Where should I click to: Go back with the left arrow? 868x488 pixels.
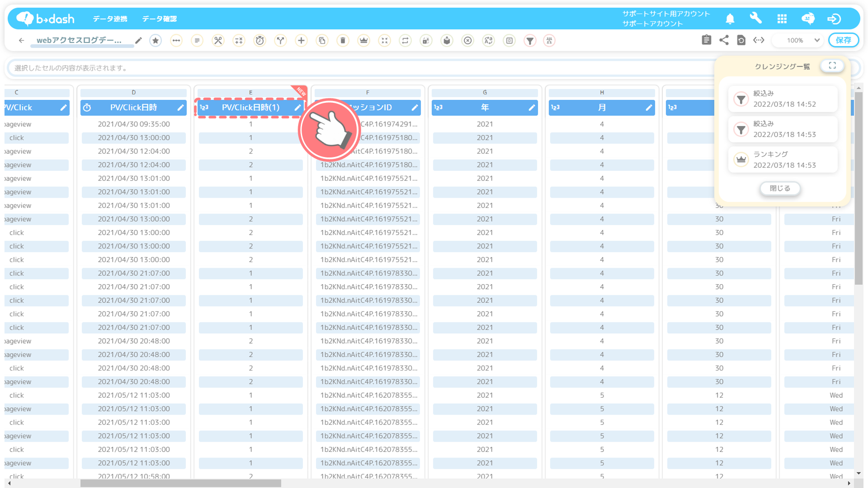21,40
